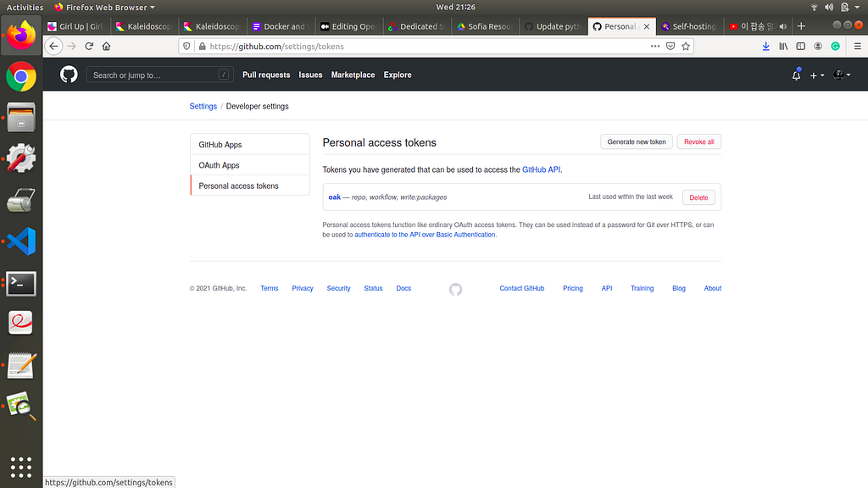This screenshot has width=868, height=488.
Task: Switch to the Girl Up tab
Action: click(75, 26)
